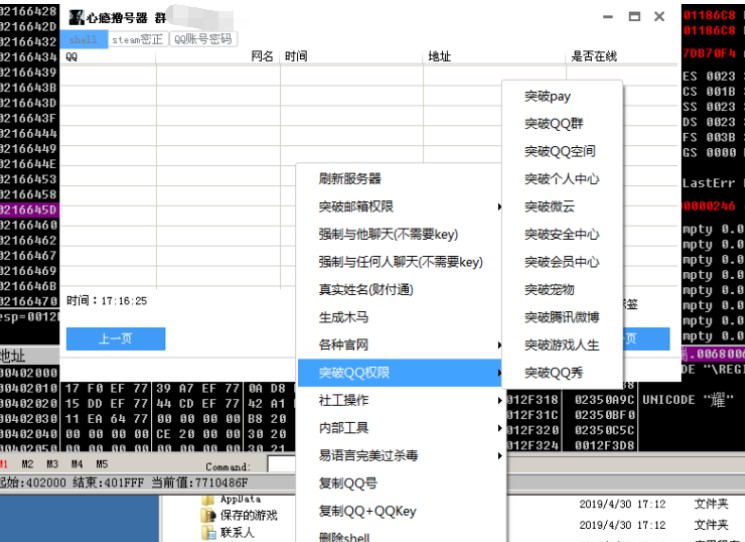Click 时间：17:16:25 status label
Image resolution: width=745 pixels, height=542 pixels.
click(106, 301)
